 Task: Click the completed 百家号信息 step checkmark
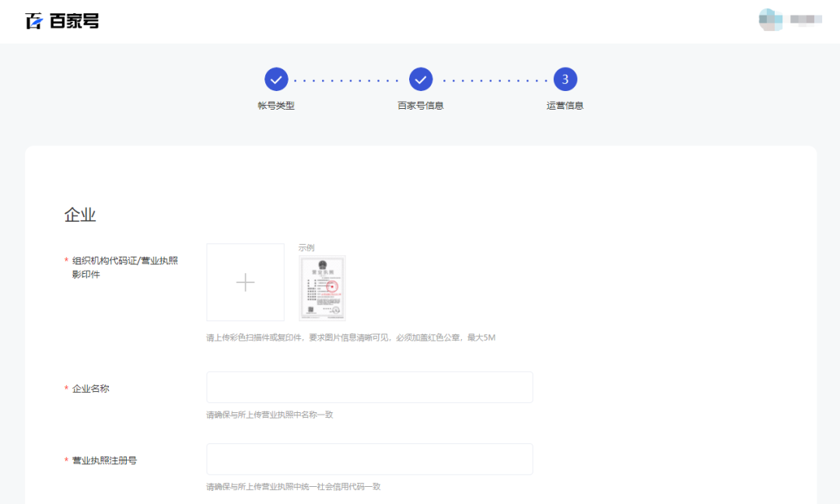[420, 79]
